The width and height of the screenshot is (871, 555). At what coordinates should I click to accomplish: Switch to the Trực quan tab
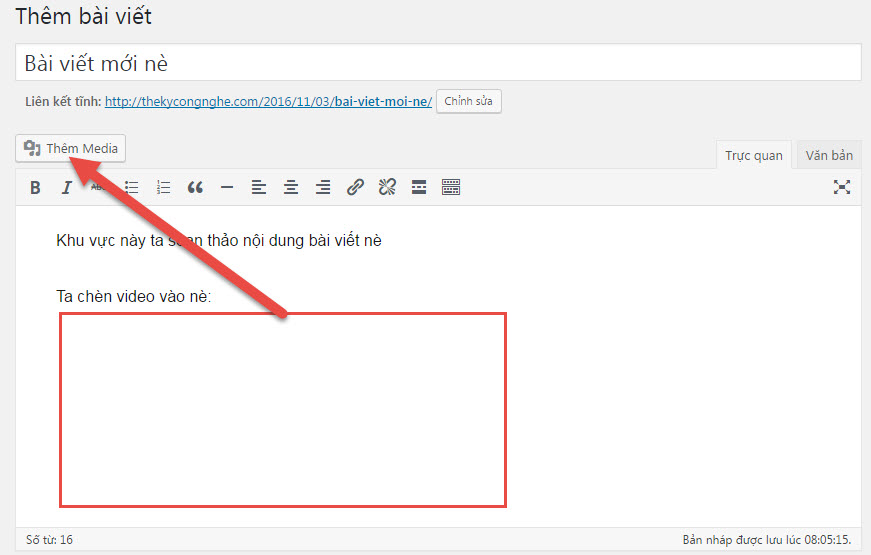click(x=754, y=156)
